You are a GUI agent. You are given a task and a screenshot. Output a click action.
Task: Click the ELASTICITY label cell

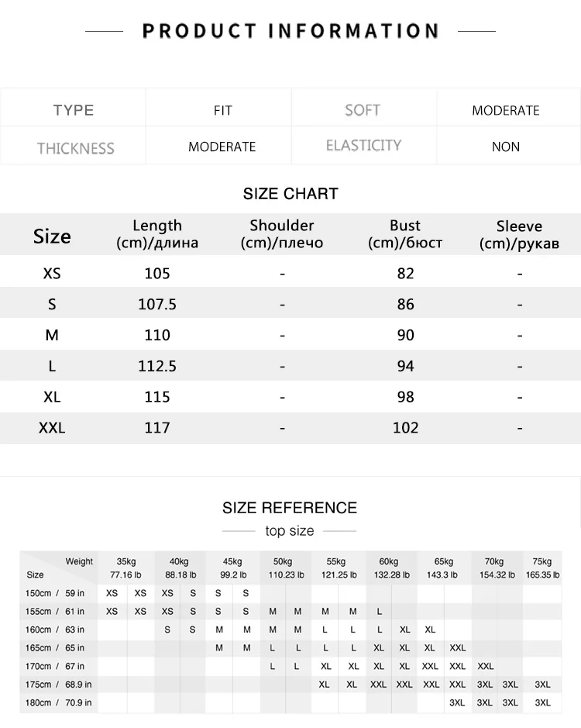click(x=363, y=145)
